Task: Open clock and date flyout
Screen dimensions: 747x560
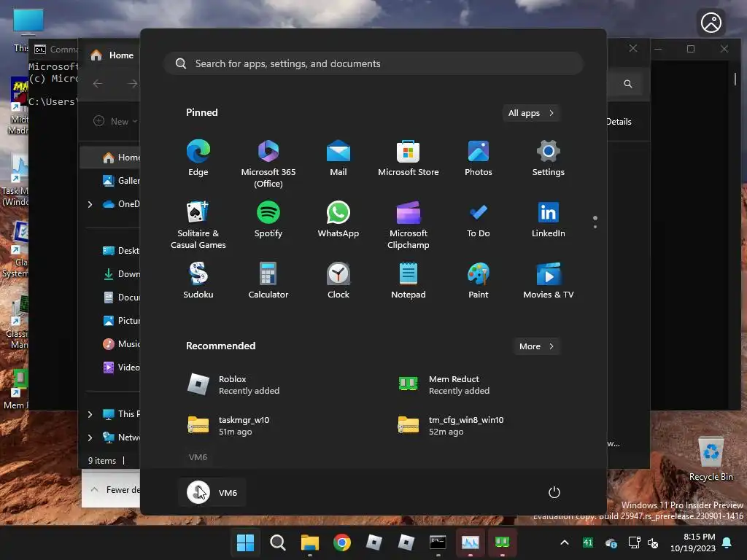Action: pos(693,542)
